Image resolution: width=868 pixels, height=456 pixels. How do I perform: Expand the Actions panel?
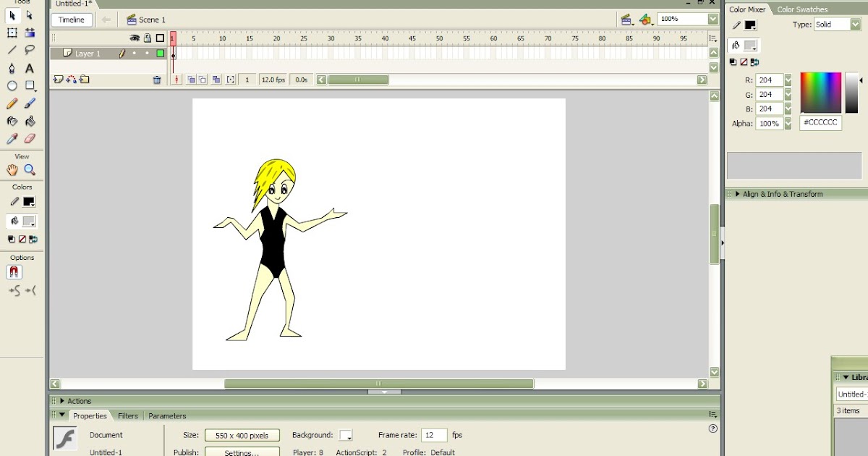(62, 401)
